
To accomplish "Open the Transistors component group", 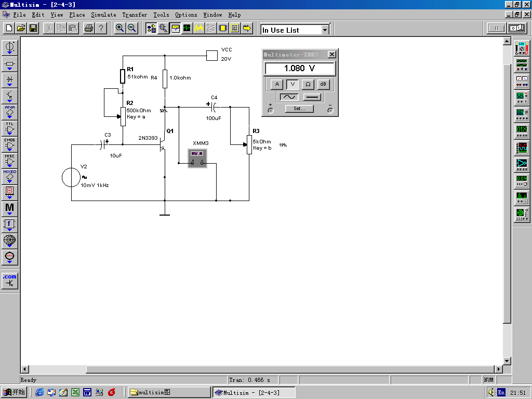I will (x=9, y=96).
